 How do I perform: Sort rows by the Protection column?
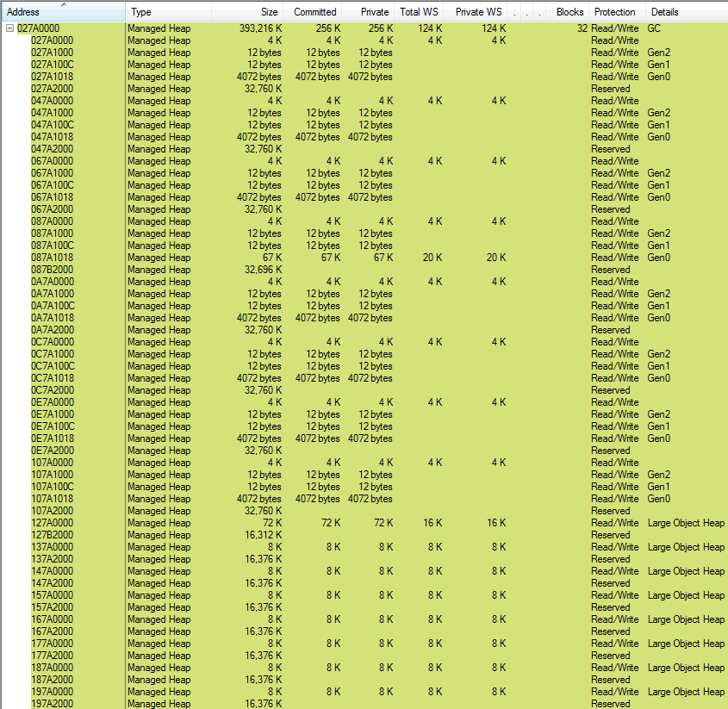pyautogui.click(x=614, y=11)
